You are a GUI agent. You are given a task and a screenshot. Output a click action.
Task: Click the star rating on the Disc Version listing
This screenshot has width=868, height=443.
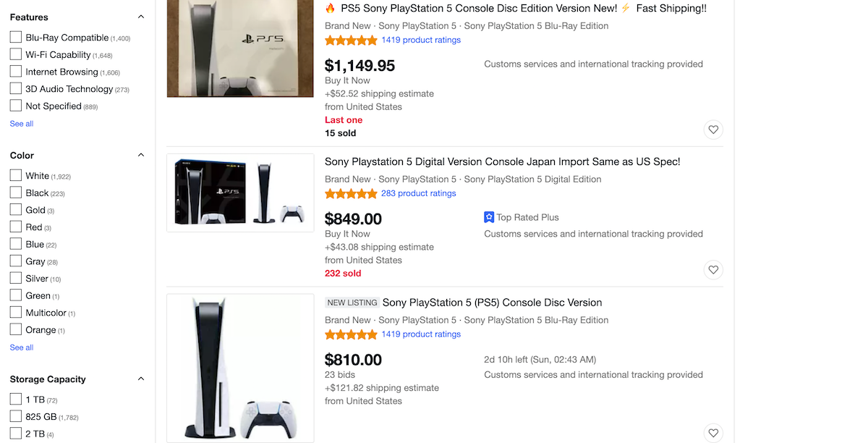tap(352, 334)
